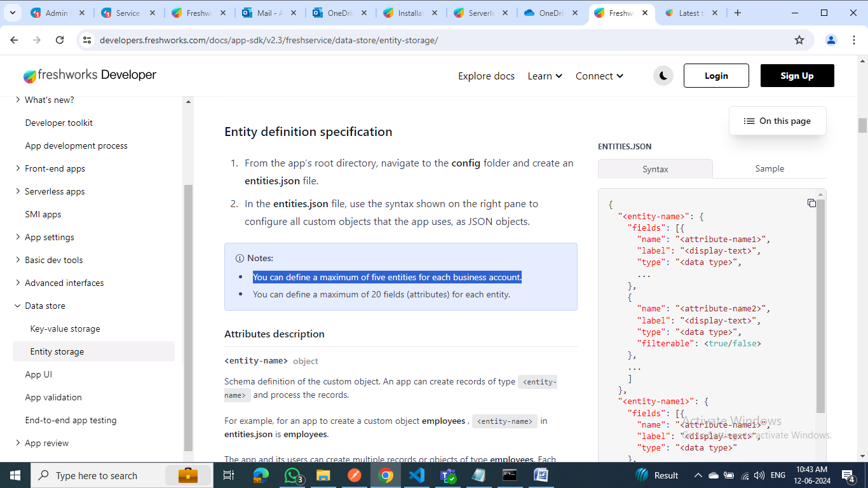
Task: Click the Freshworks Developer logo
Action: coord(90,76)
